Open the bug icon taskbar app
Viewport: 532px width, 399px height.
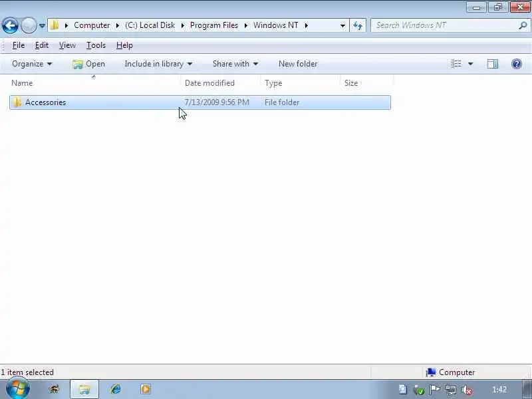(x=55, y=389)
